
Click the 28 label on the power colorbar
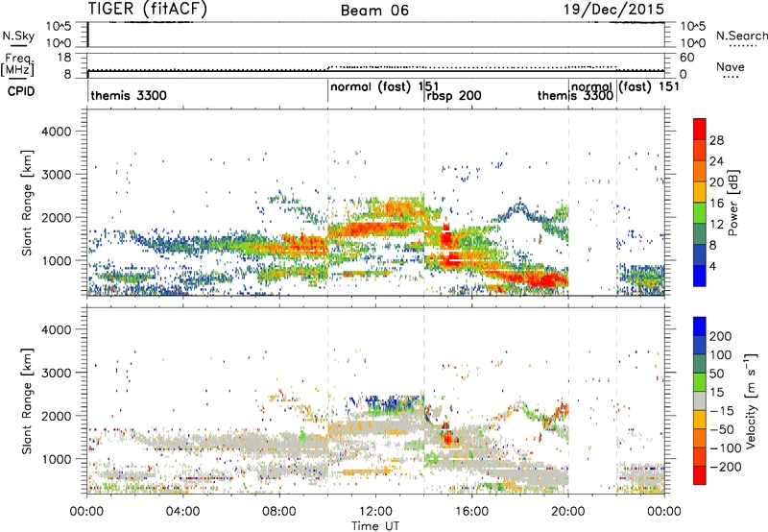716,140
